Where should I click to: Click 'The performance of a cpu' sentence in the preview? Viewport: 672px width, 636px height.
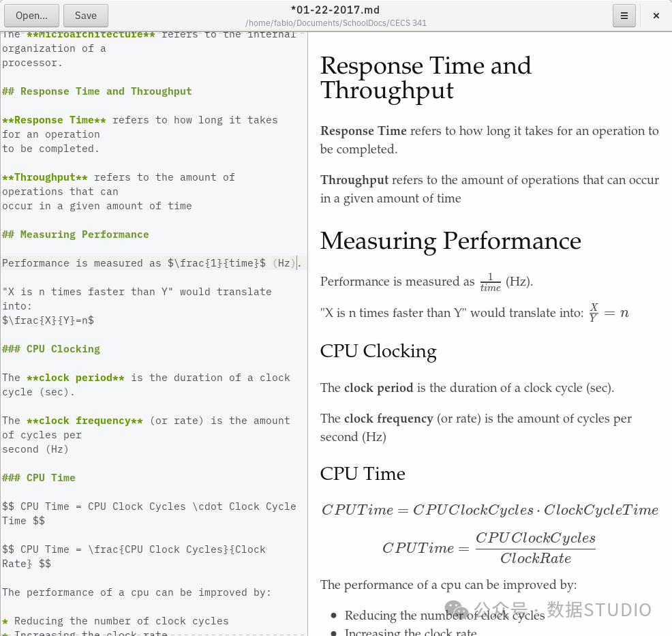click(x=448, y=585)
